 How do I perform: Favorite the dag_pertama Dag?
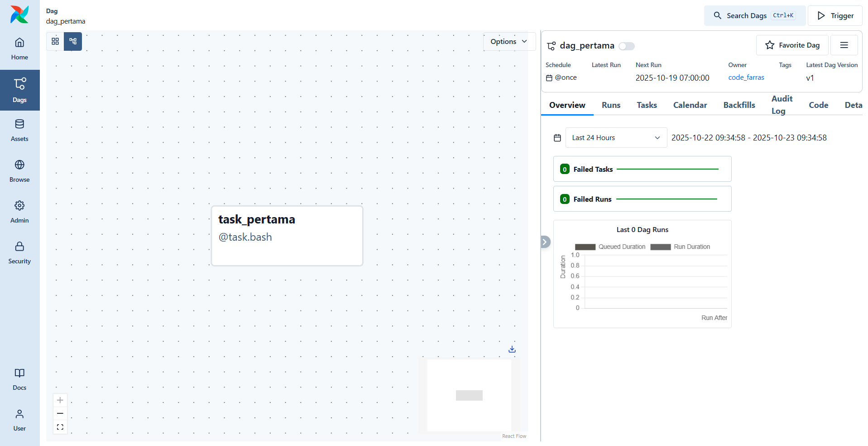point(792,45)
